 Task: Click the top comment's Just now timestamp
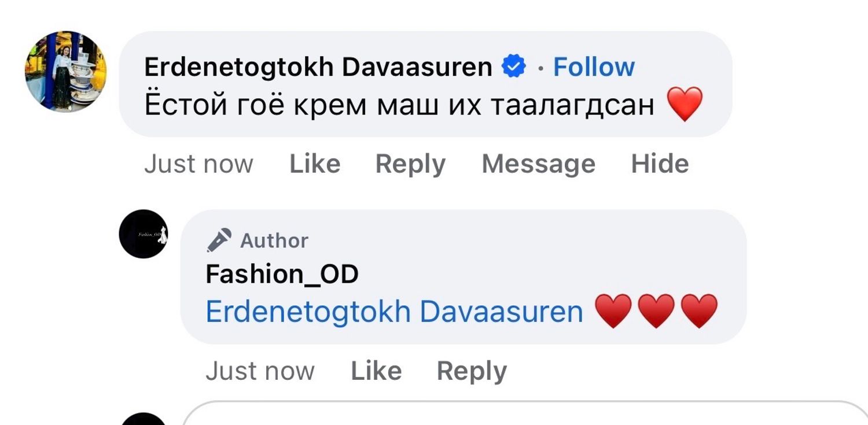click(198, 164)
